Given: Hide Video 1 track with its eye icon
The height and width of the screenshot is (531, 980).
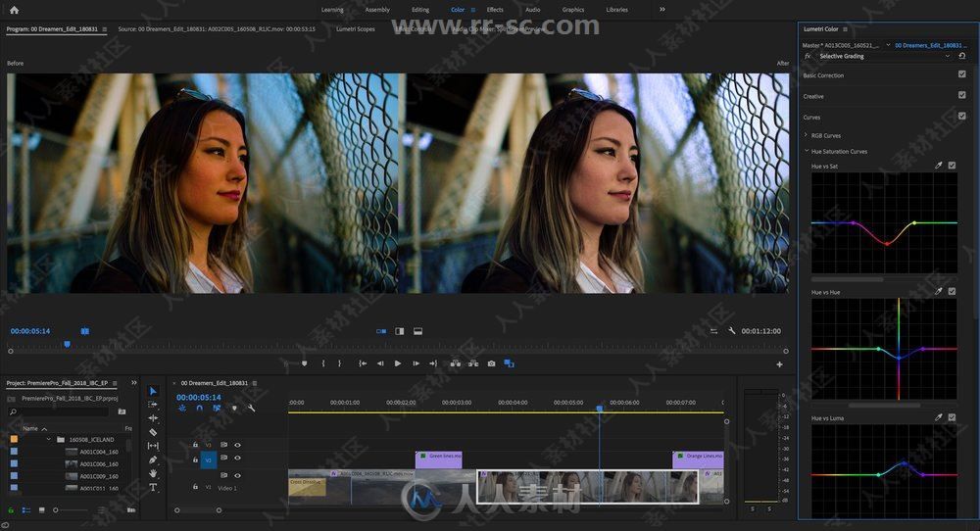Looking at the screenshot, I should tap(237, 475).
